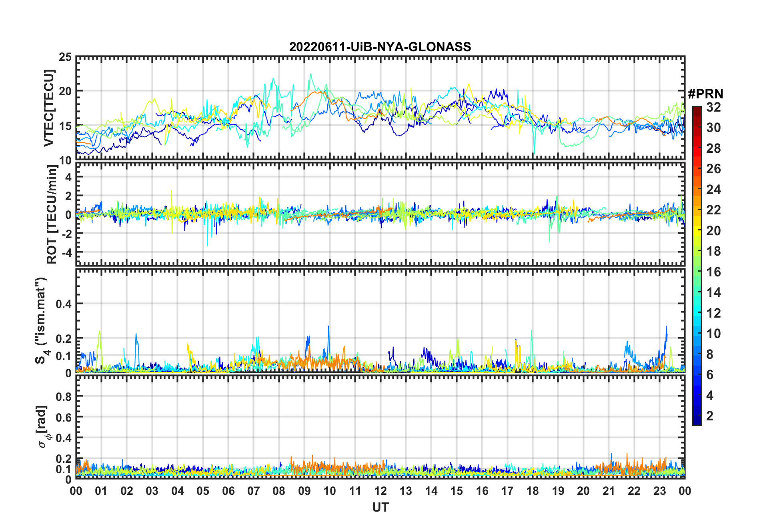Image resolution: width=761 pixels, height=532 pixels.
Task: Click the PRN colorbar gradient strip
Action: [697, 266]
